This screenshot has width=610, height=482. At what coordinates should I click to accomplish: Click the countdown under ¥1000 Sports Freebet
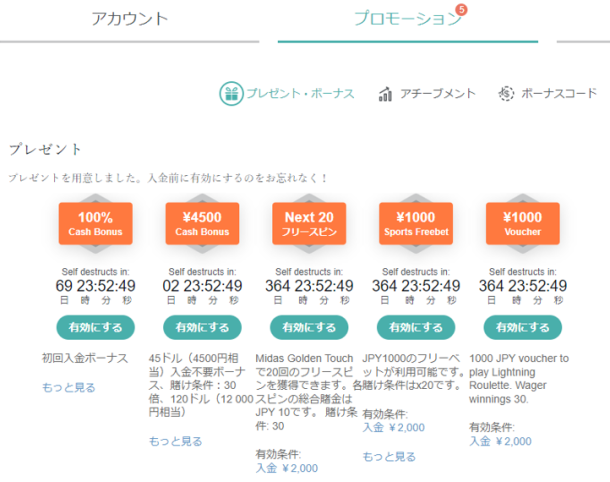click(416, 286)
